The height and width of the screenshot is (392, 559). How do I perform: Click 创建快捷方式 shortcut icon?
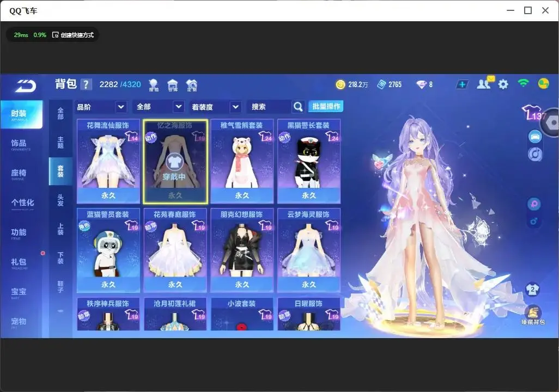coord(55,35)
